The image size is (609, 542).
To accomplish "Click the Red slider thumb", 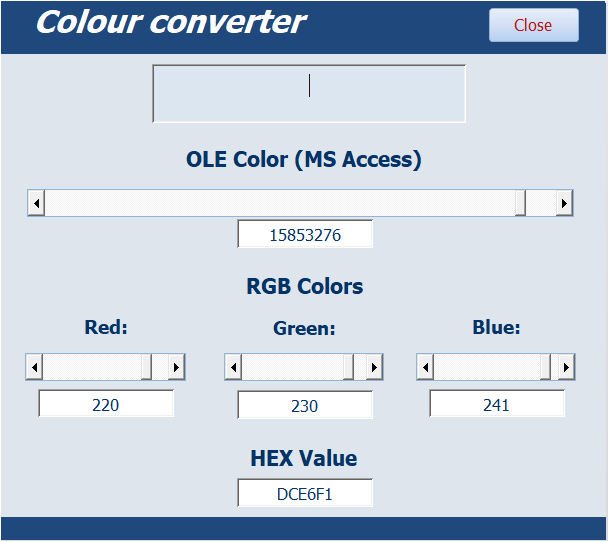I will coord(147,367).
